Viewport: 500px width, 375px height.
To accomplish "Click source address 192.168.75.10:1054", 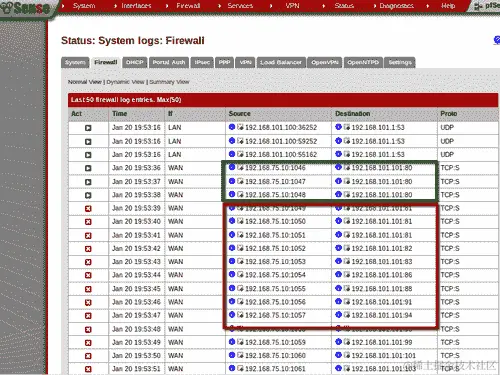I will 275,275.
